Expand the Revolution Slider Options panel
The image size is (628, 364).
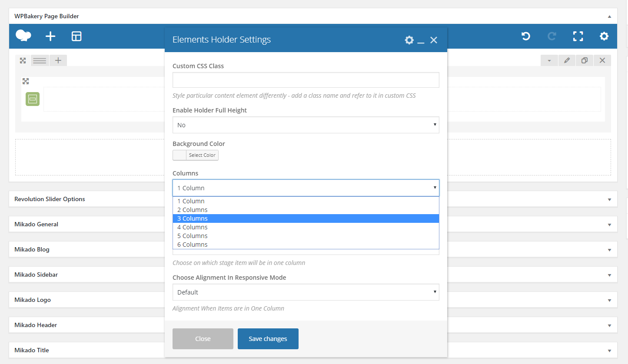(x=313, y=199)
